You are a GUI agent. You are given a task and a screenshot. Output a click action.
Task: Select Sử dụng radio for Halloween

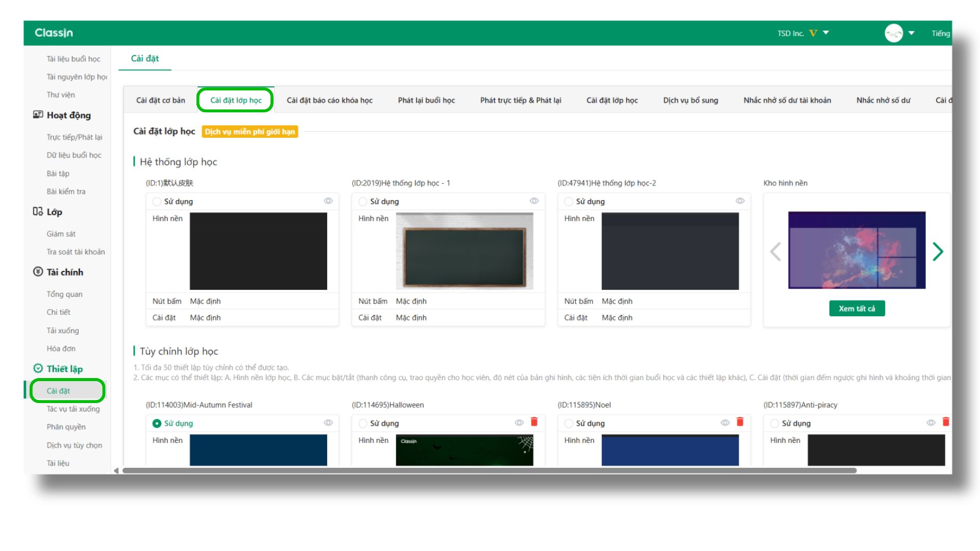point(362,423)
